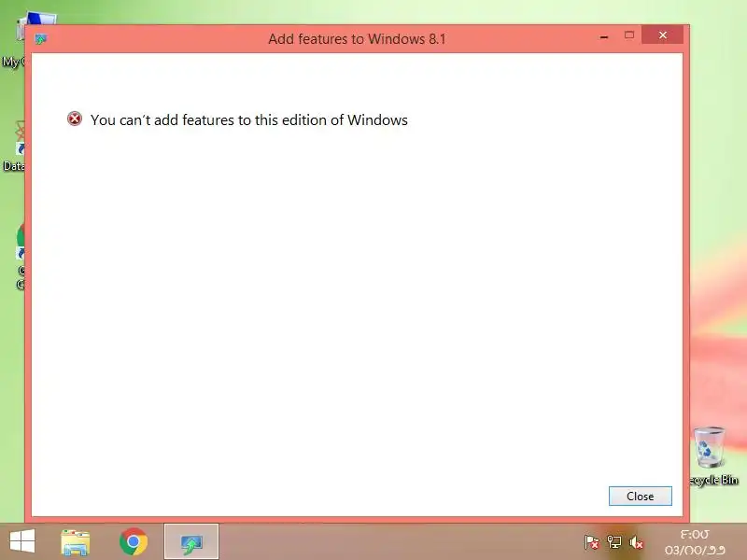
Task: Open File Explorer from the taskbar
Action: (x=76, y=542)
